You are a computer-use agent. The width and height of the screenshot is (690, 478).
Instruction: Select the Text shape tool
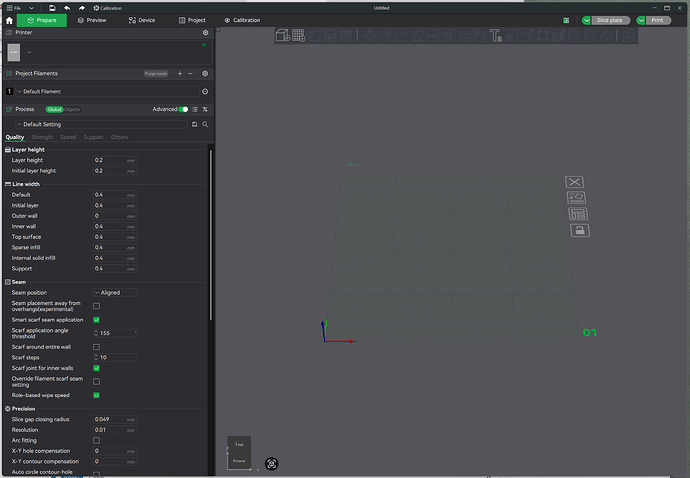pyautogui.click(x=495, y=35)
